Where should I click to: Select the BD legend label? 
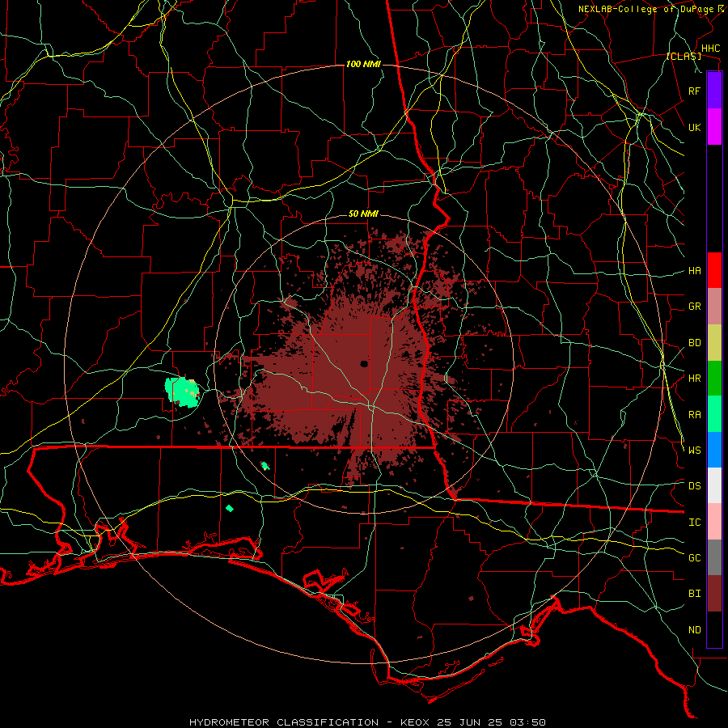(x=694, y=343)
